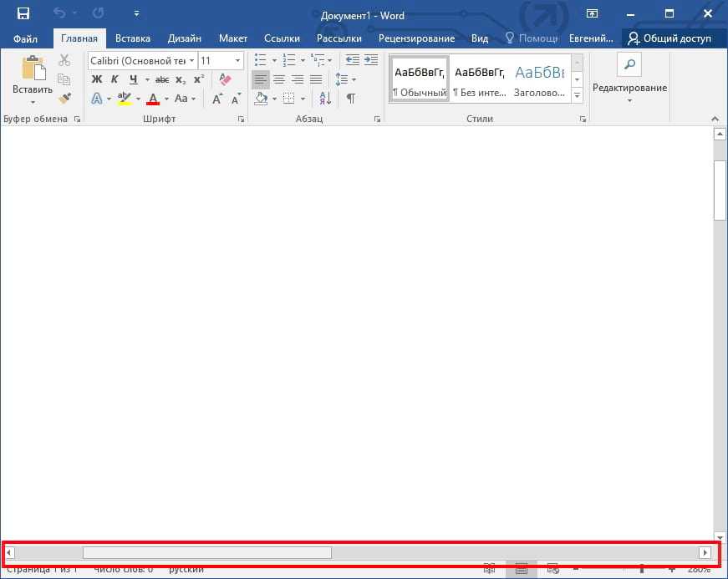The image size is (728, 579).
Task: Toggle bold Ж formatting
Action: (x=96, y=79)
